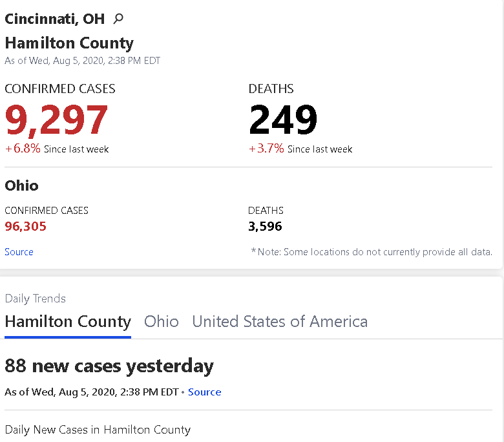Select the Hamilton County main heading

(x=69, y=43)
